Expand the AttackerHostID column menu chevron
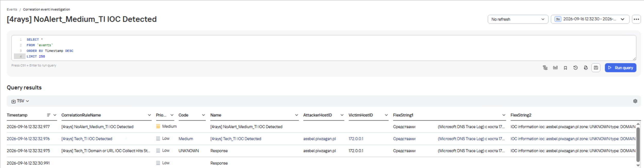Image resolution: width=644 pixels, height=168 pixels. 342,115
